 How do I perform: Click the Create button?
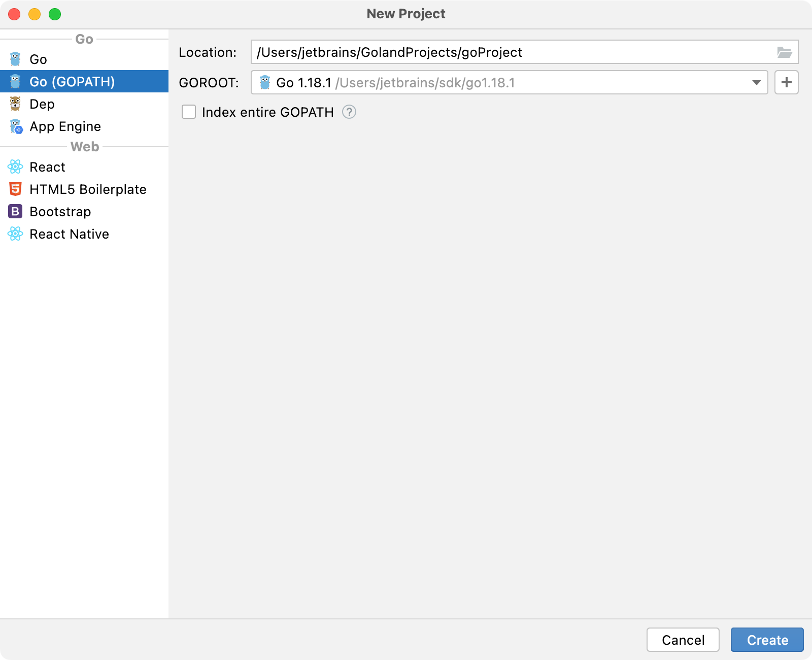[x=766, y=640]
